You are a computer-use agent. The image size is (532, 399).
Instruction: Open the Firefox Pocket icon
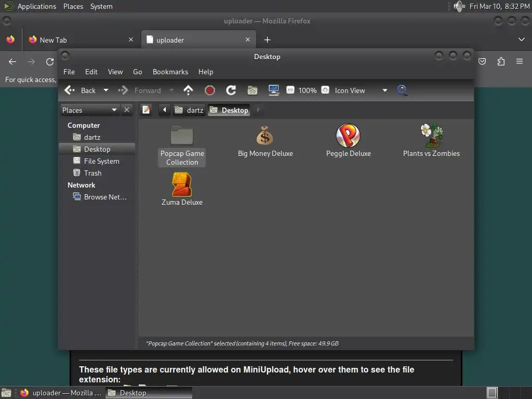pos(482,61)
